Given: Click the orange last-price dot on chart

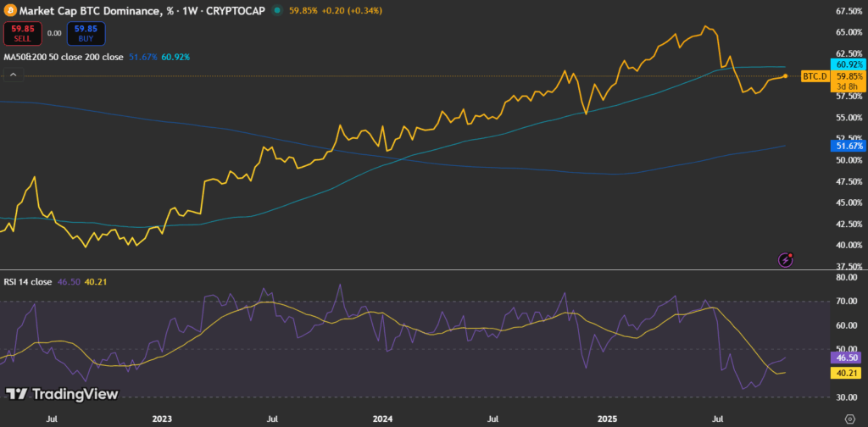Looking at the screenshot, I should click(x=786, y=76).
